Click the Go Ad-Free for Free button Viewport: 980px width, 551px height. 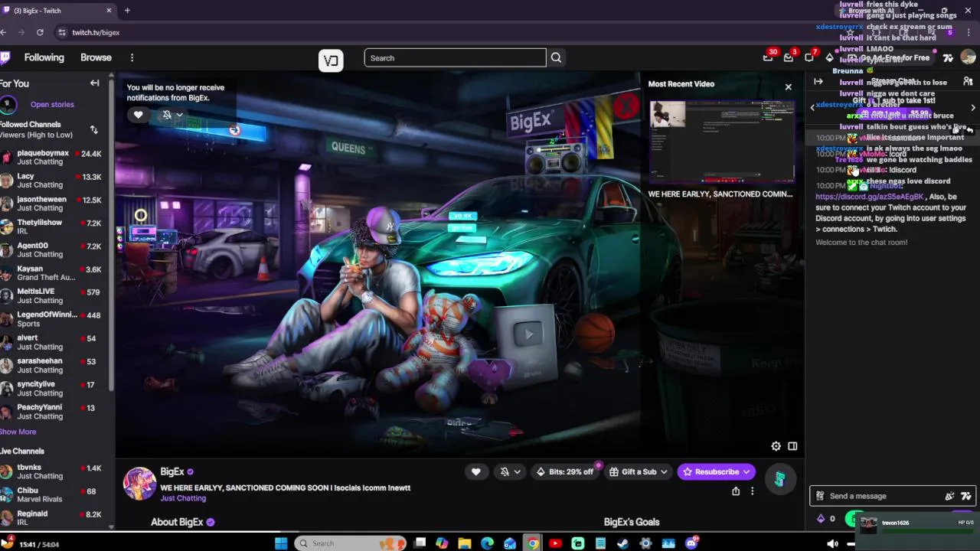click(x=888, y=57)
